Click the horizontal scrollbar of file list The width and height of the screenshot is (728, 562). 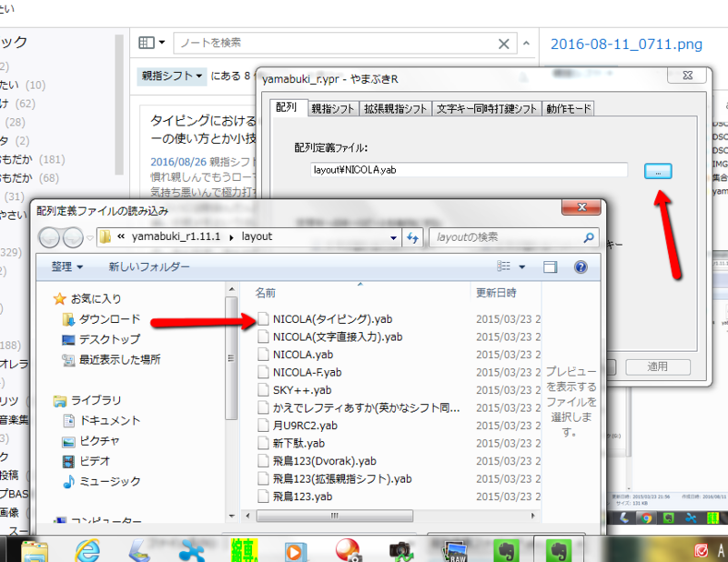click(334, 516)
